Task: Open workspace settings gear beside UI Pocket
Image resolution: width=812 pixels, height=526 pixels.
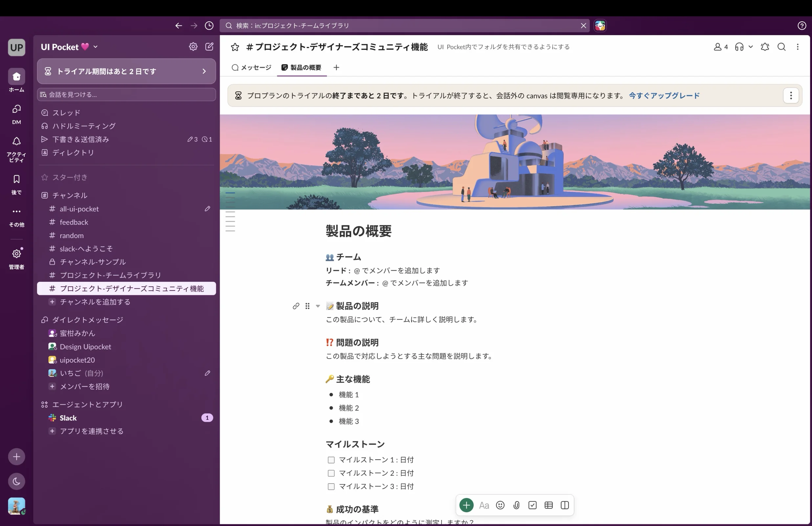Action: tap(193, 47)
